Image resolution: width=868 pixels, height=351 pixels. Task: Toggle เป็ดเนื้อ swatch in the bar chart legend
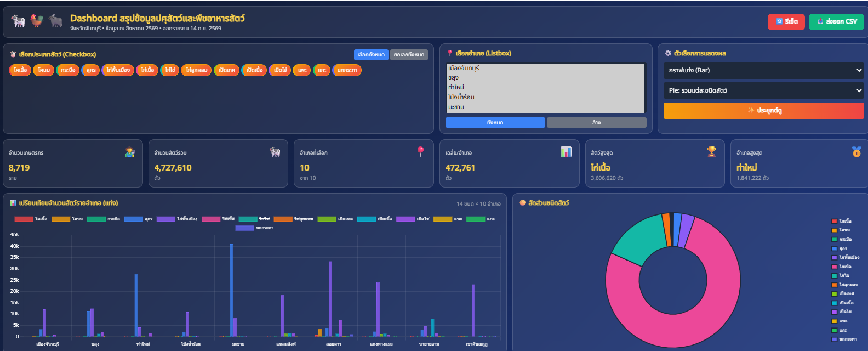click(x=367, y=219)
